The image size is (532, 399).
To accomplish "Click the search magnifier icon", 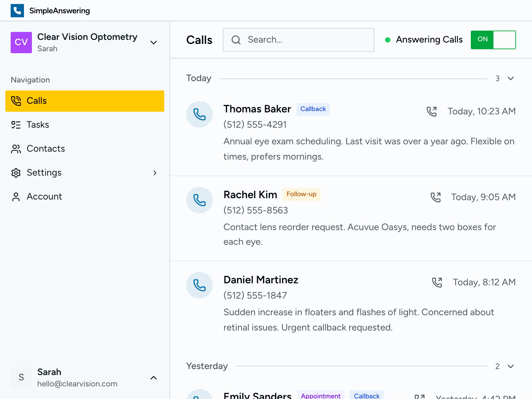I will (x=236, y=40).
